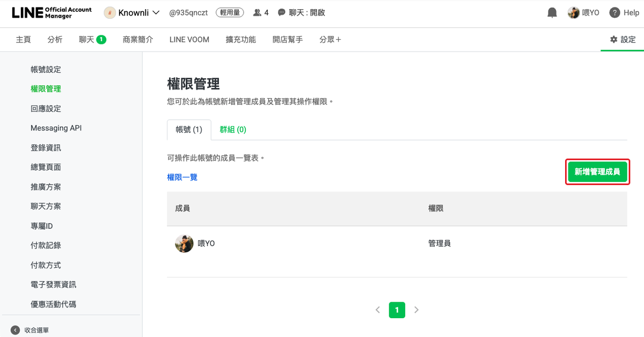Click 新增管理成員 button

tap(597, 172)
